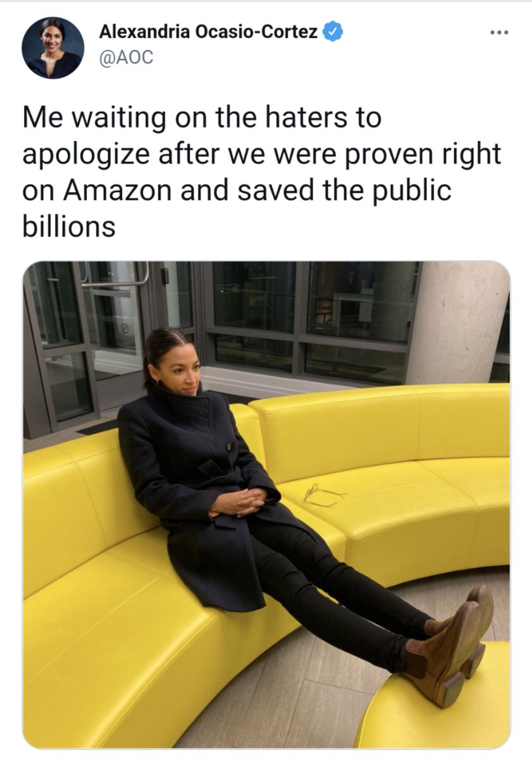532x759 pixels.
Task: Open the circular profile avatar
Action: [x=53, y=47]
